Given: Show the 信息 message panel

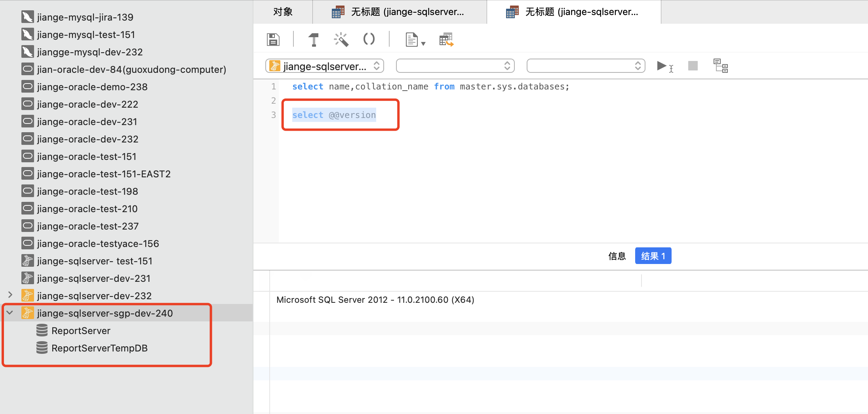Looking at the screenshot, I should point(617,256).
